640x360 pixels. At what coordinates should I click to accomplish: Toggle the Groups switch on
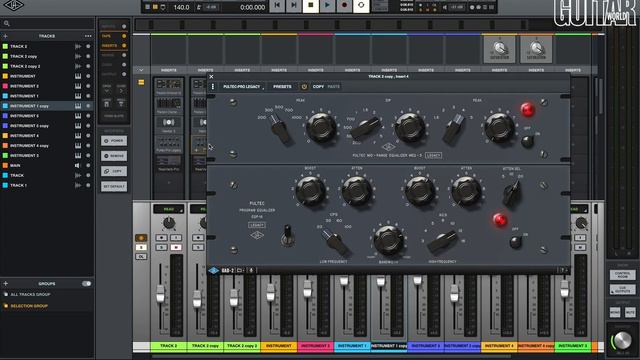86,284
